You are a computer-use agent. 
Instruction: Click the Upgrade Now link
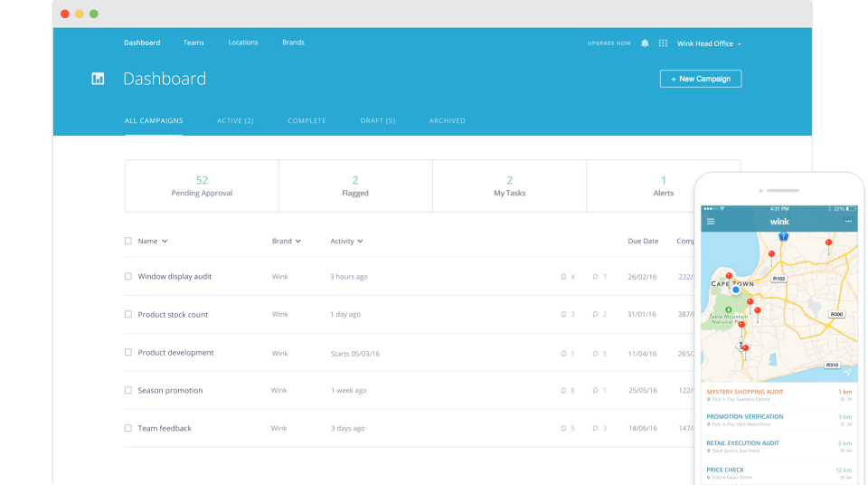pos(609,43)
